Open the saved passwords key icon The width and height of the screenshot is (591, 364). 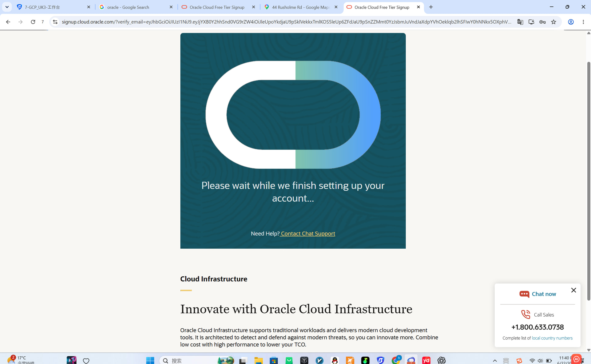click(x=542, y=22)
